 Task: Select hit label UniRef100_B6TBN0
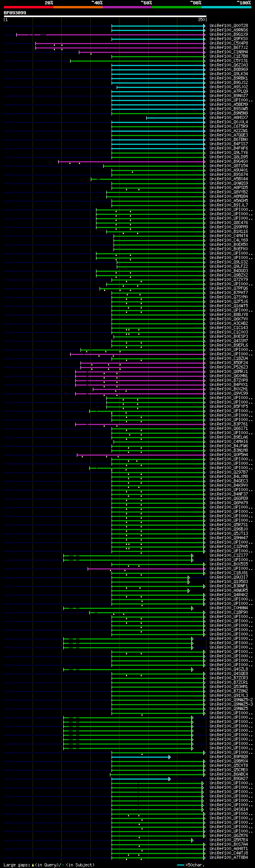pyautogui.click(x=229, y=139)
